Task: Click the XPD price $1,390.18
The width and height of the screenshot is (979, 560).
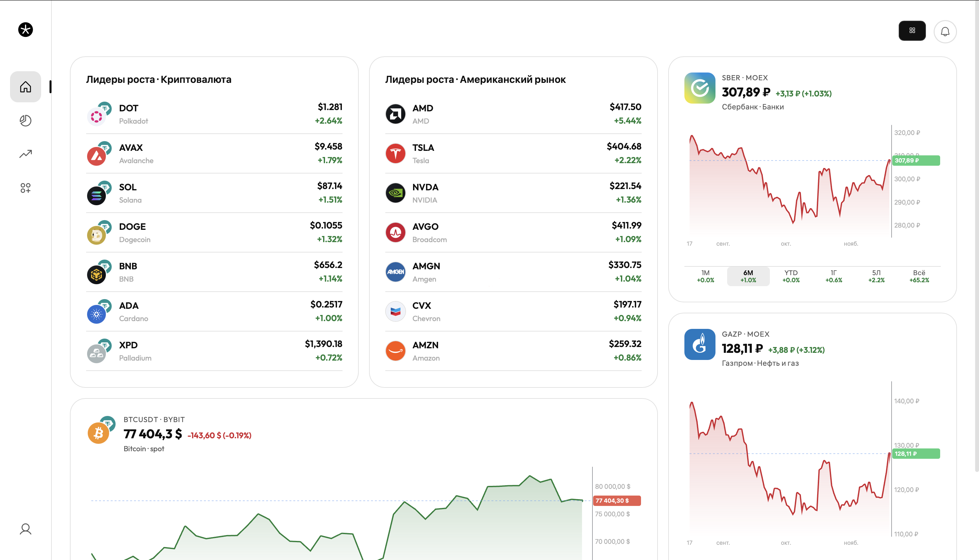Action: 323,344
